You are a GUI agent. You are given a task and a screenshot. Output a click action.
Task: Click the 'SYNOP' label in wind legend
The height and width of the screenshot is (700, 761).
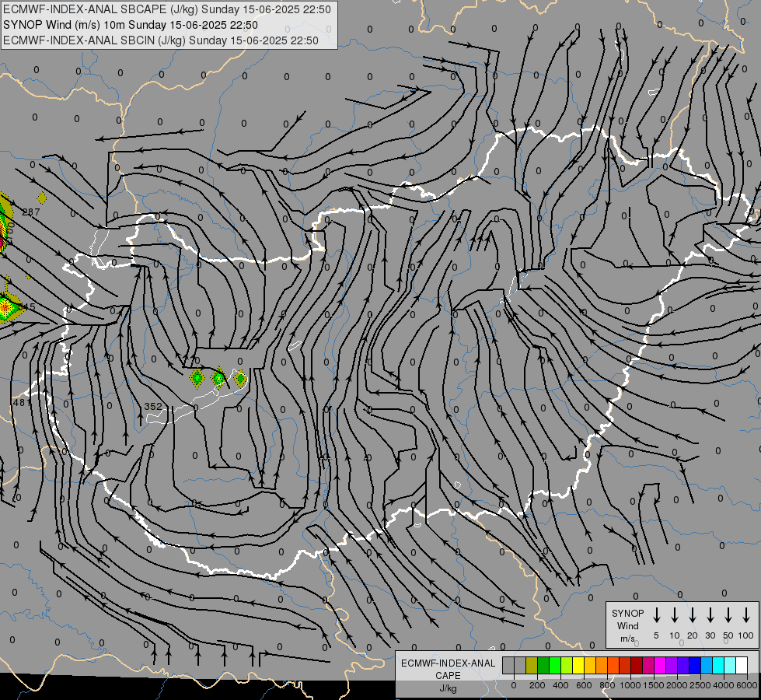click(x=627, y=613)
